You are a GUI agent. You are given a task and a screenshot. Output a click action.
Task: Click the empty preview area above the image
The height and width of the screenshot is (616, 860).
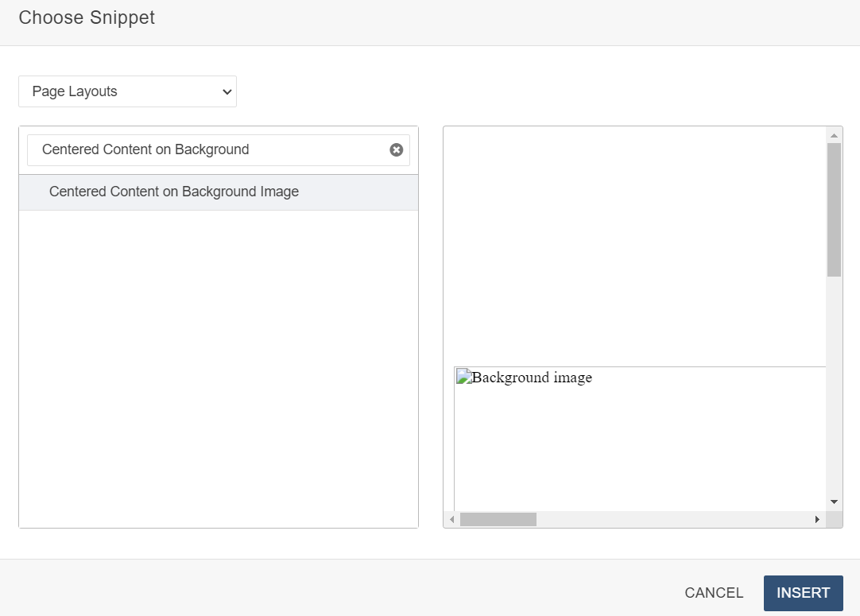(x=636, y=238)
